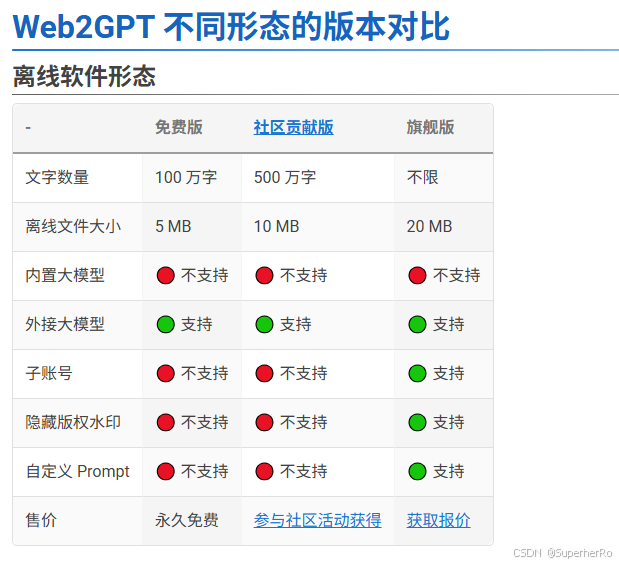Image resolution: width=619 pixels, height=564 pixels.
Task: Click the Web2GPT 不同形态的版本对比 title
Action: (231, 27)
